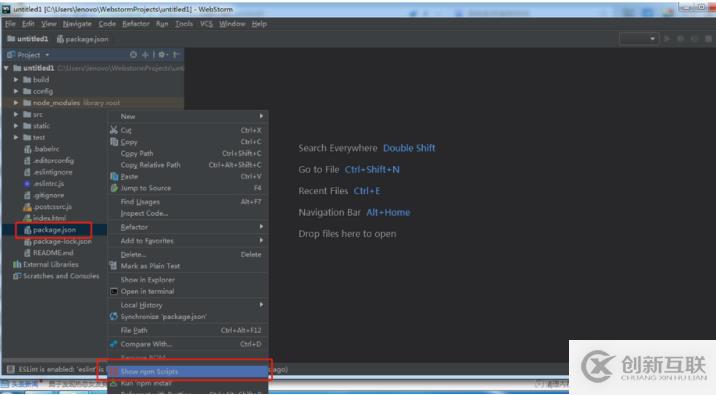Viewport: 716px width, 395px height.
Task: Open the VCS menu
Action: coord(206,24)
